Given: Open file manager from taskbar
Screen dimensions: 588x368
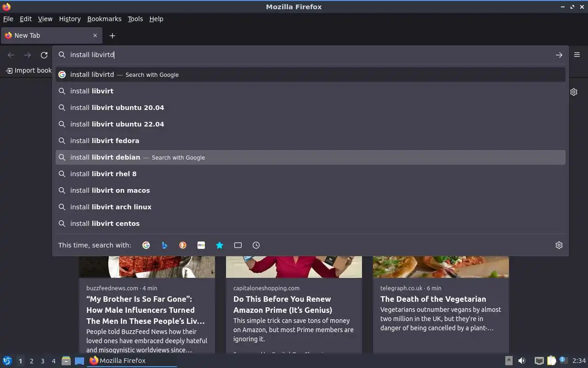Looking at the screenshot, I should (x=66, y=361).
